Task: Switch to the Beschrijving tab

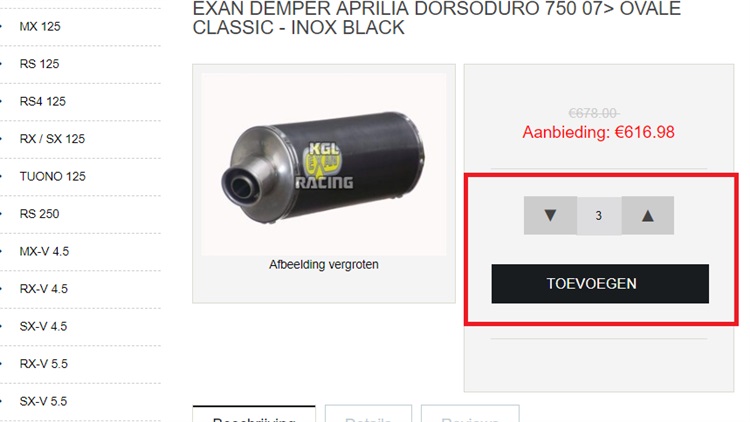Action: [x=254, y=414]
